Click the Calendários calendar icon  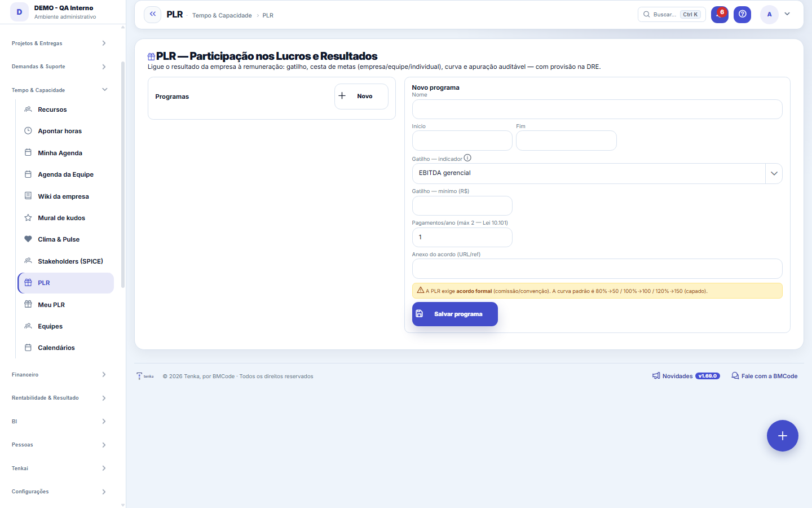coord(28,348)
